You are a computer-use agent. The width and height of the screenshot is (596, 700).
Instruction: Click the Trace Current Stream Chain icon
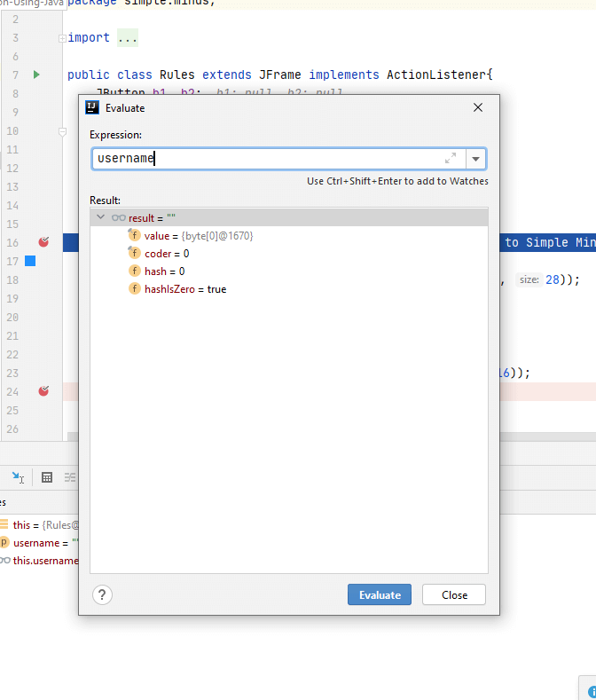point(69,477)
